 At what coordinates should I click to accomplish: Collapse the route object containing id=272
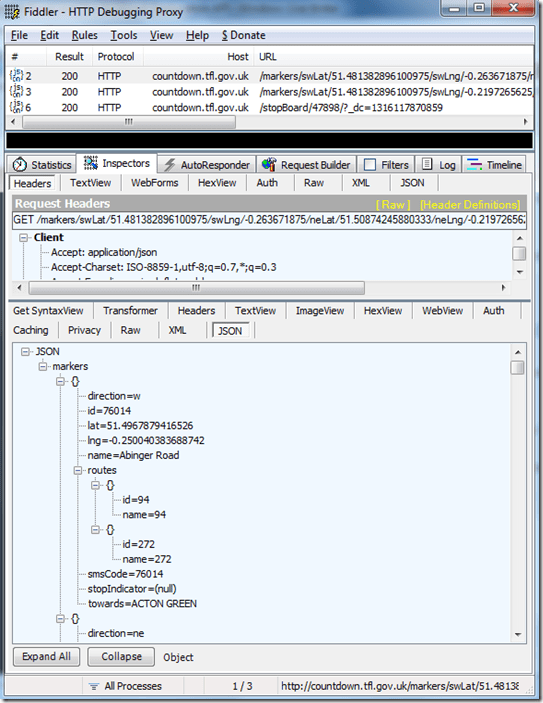point(95,529)
